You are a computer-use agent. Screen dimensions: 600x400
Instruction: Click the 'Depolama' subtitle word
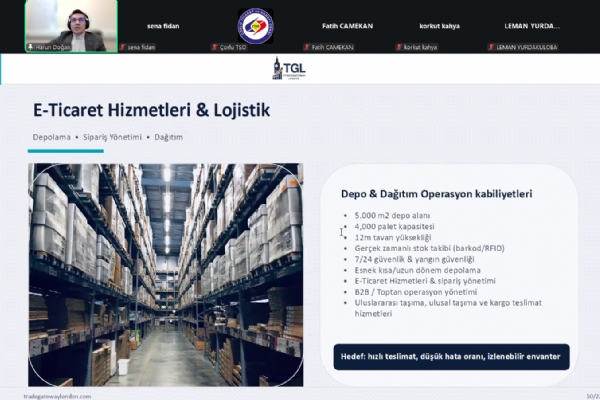(x=51, y=137)
